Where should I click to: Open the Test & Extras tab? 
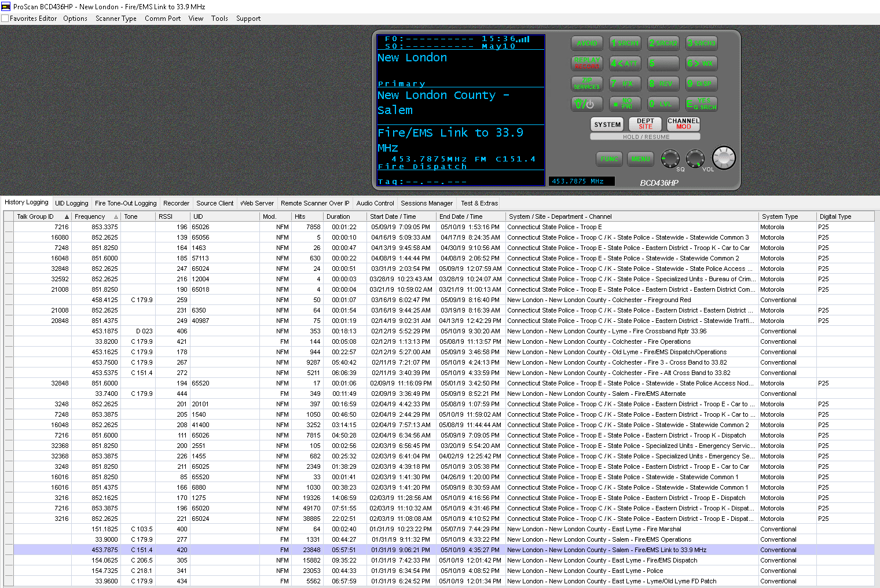click(x=479, y=203)
